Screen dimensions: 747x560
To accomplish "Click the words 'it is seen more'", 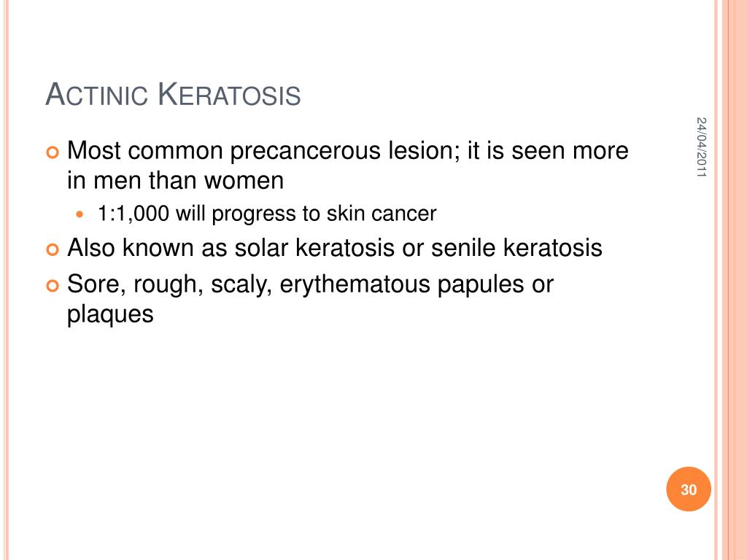I will 548,150.
